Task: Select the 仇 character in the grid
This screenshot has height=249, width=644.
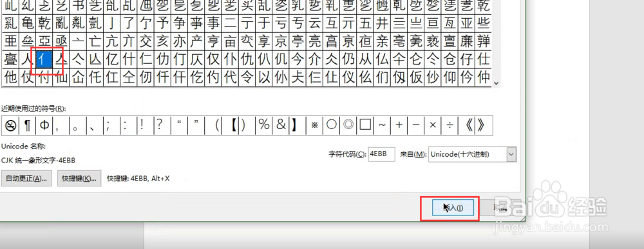Action: point(247,60)
